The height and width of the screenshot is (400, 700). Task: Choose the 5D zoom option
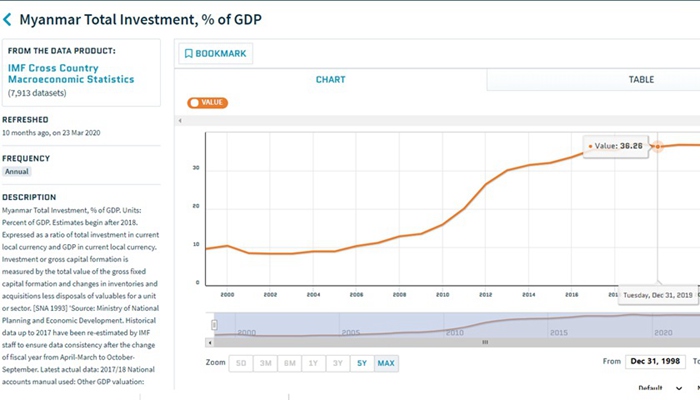[x=241, y=363]
